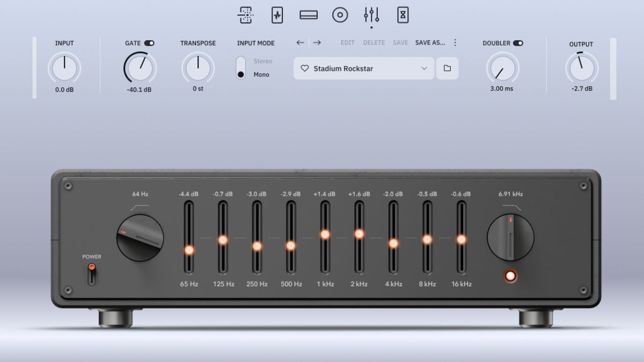The height and width of the screenshot is (362, 644).
Task: Click the EDIT preset button
Action: coord(348,42)
